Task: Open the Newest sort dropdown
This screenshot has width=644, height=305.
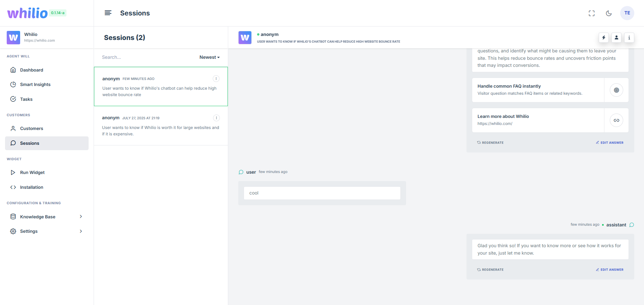Action: 209,57
